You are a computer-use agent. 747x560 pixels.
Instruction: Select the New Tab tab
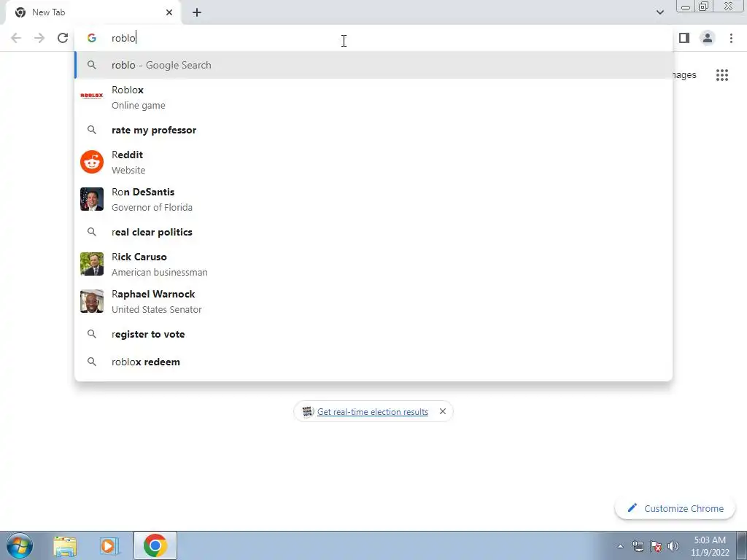93,13
